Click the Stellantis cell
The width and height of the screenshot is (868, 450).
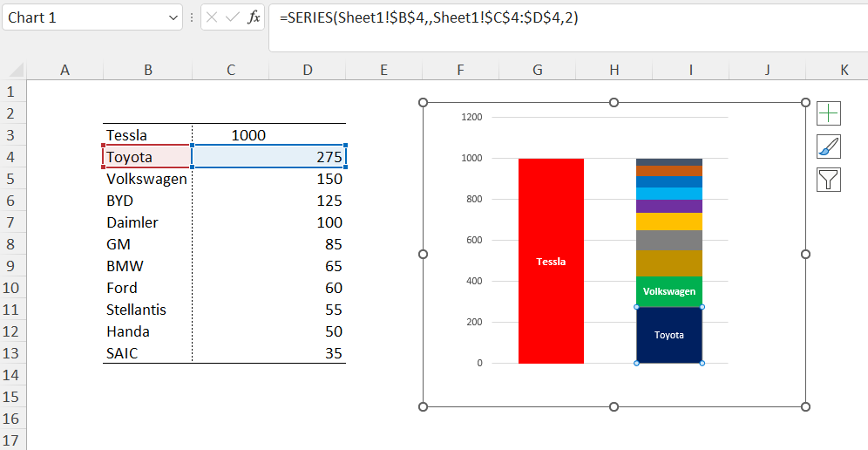(148, 310)
